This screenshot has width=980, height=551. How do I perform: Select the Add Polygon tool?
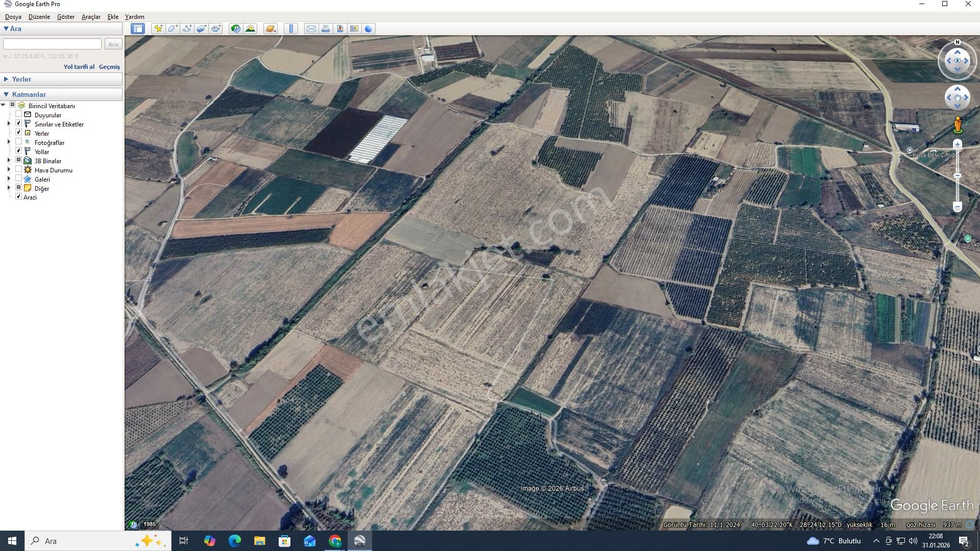[x=173, y=29]
